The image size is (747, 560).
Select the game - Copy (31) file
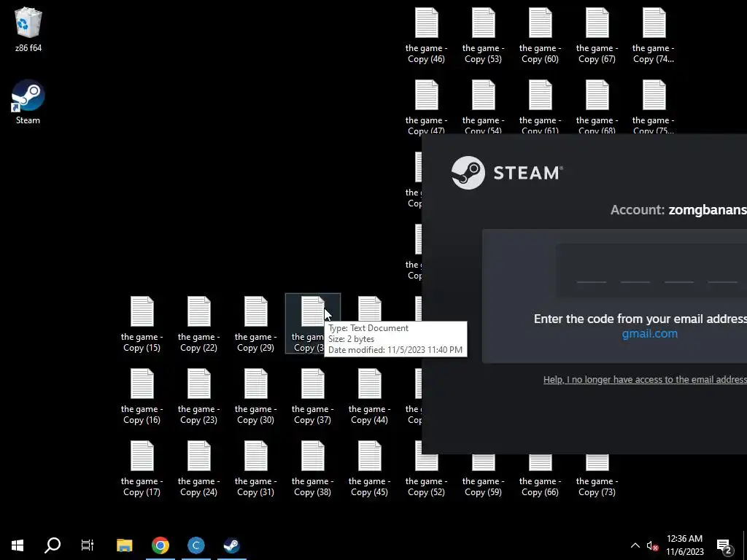[x=255, y=469]
